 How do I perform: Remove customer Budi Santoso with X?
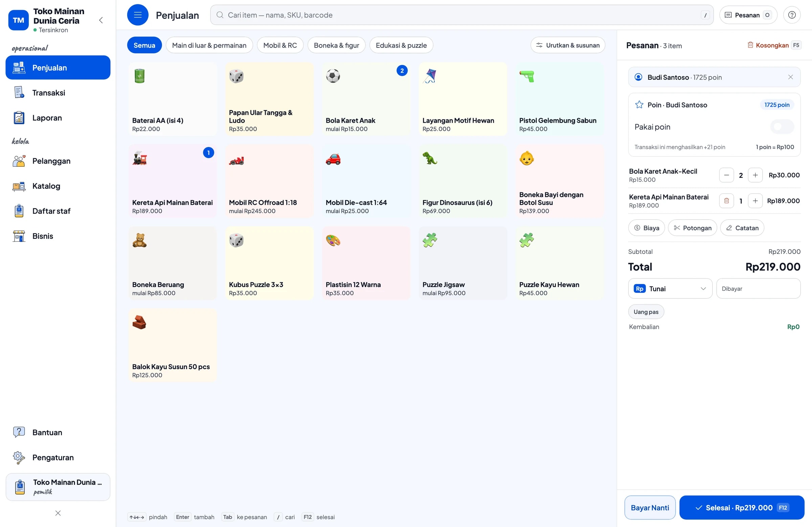[790, 77]
